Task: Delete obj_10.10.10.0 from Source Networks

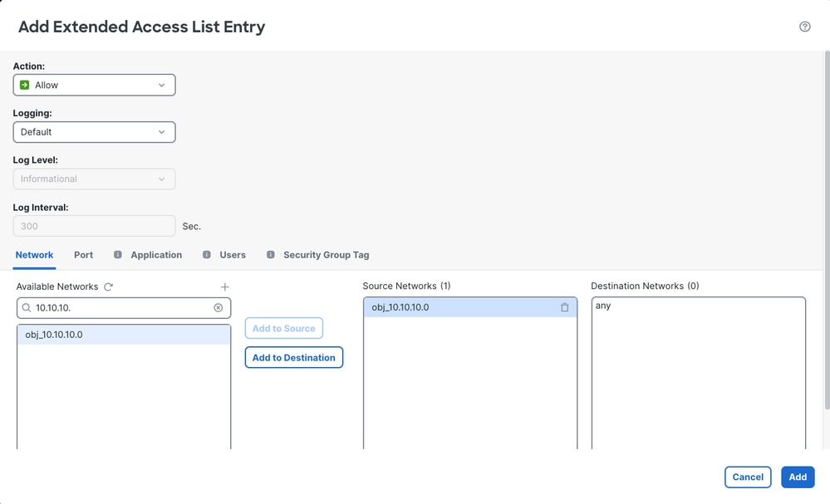Action: click(565, 307)
